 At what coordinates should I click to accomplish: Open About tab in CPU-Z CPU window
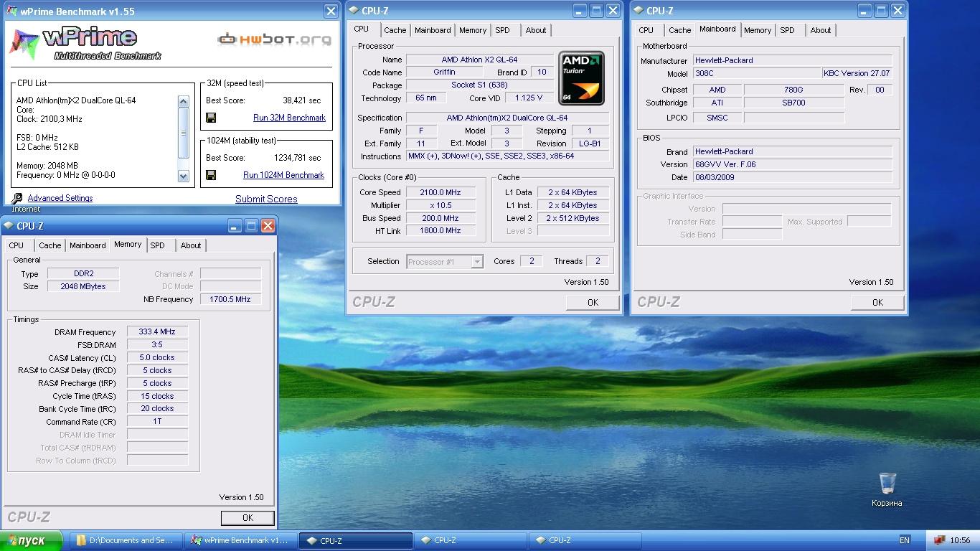[x=536, y=30]
